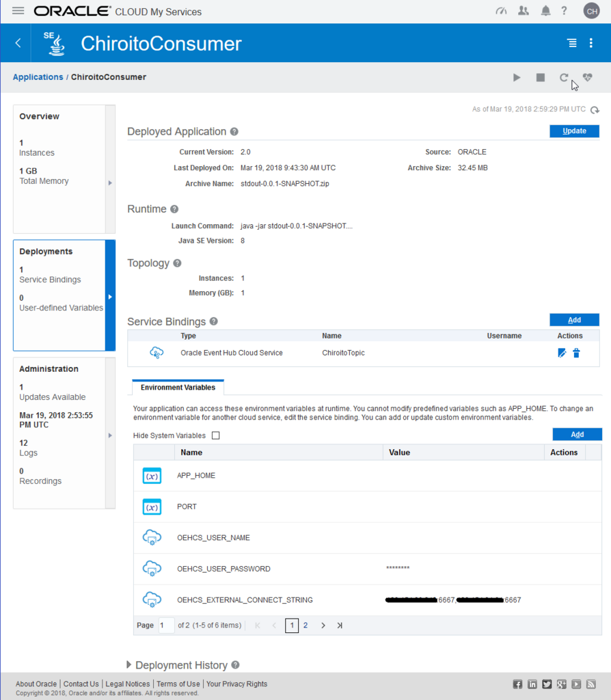
Task: Open help for Deployed Application
Action: click(x=234, y=132)
